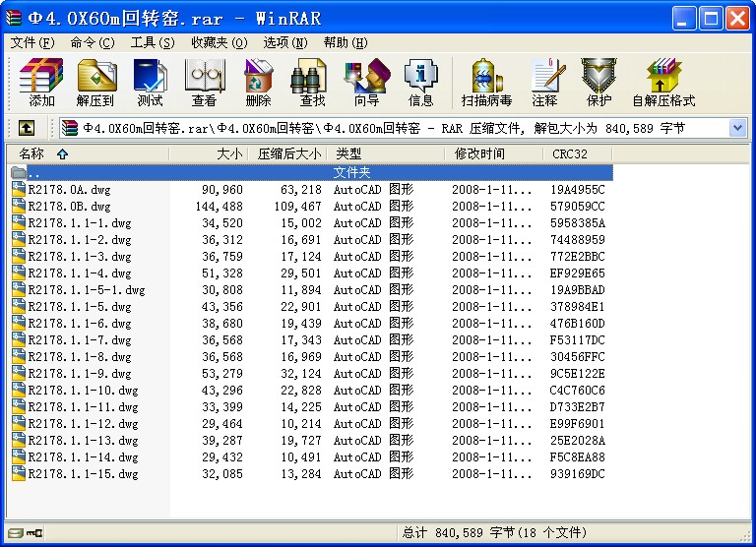Viewport: 756px width, 547px height.
Task: Select file R2178.1.1-3.dwg
Action: tap(80, 256)
